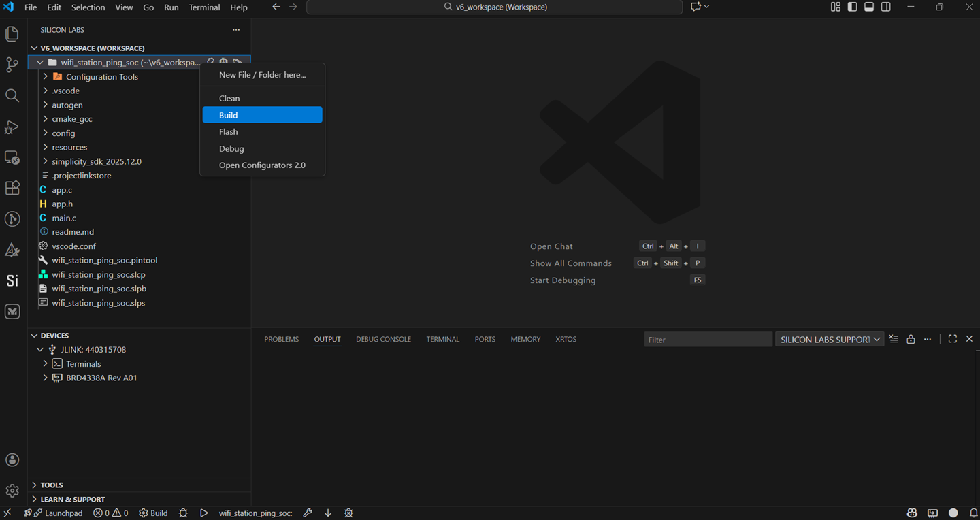980x520 pixels.
Task: Switch to the TERMINAL tab
Action: click(442, 338)
